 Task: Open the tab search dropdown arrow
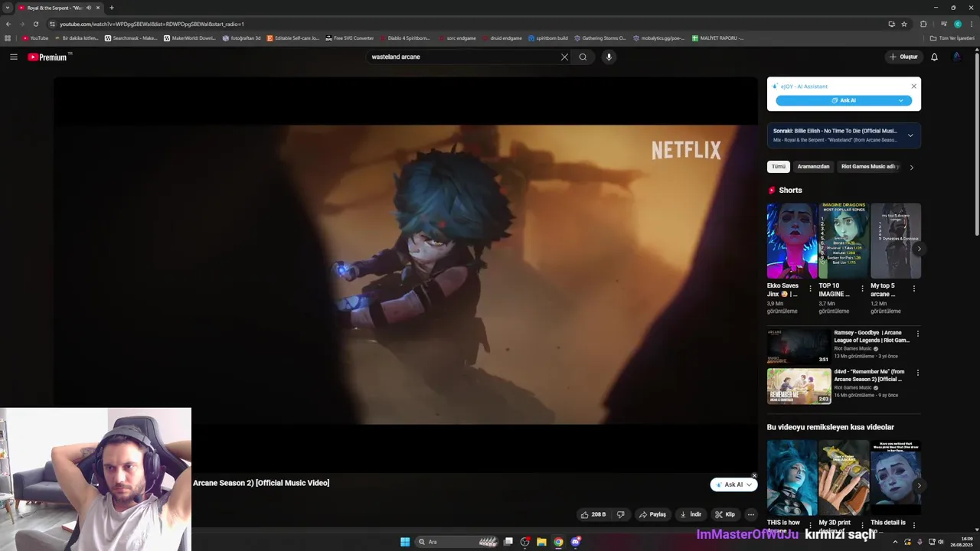click(8, 8)
